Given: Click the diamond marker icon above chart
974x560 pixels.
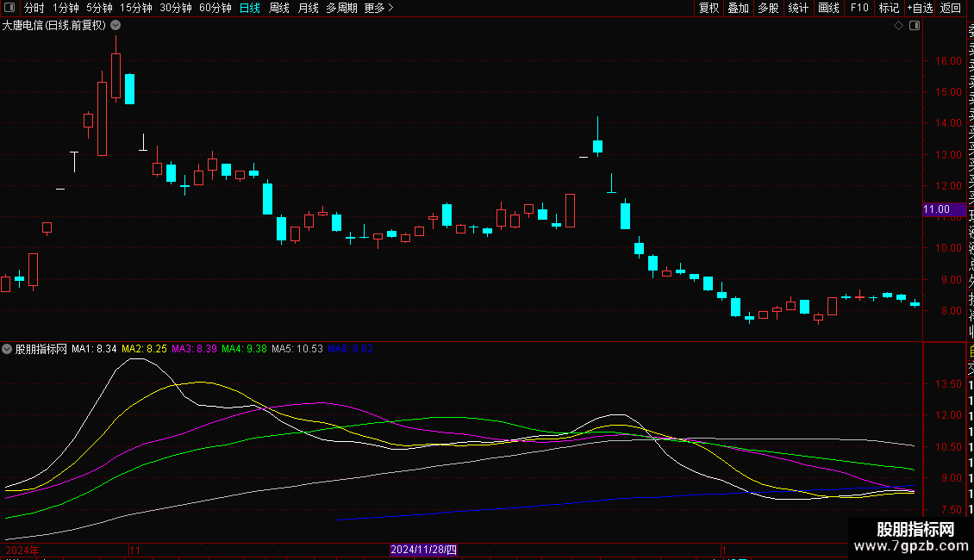Looking at the screenshot, I should tap(898, 26).
